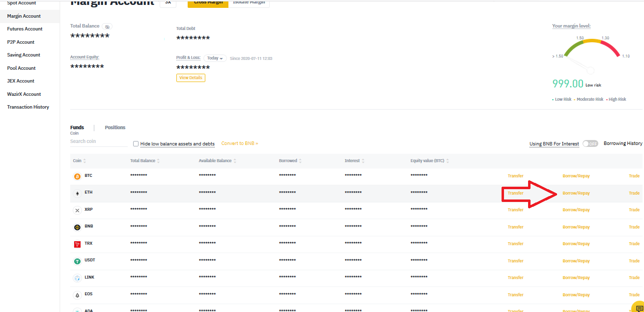This screenshot has width=644, height=312.
Task: Click the Search coin input field
Action: point(98,142)
